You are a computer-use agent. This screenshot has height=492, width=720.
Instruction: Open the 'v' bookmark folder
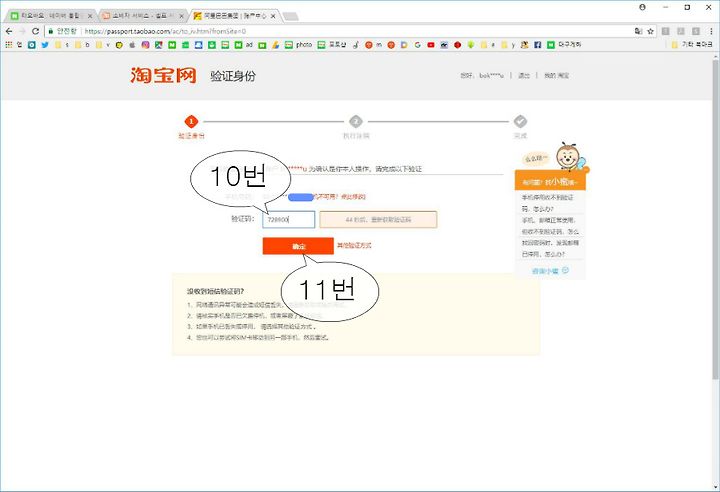pyautogui.click(x=103, y=45)
